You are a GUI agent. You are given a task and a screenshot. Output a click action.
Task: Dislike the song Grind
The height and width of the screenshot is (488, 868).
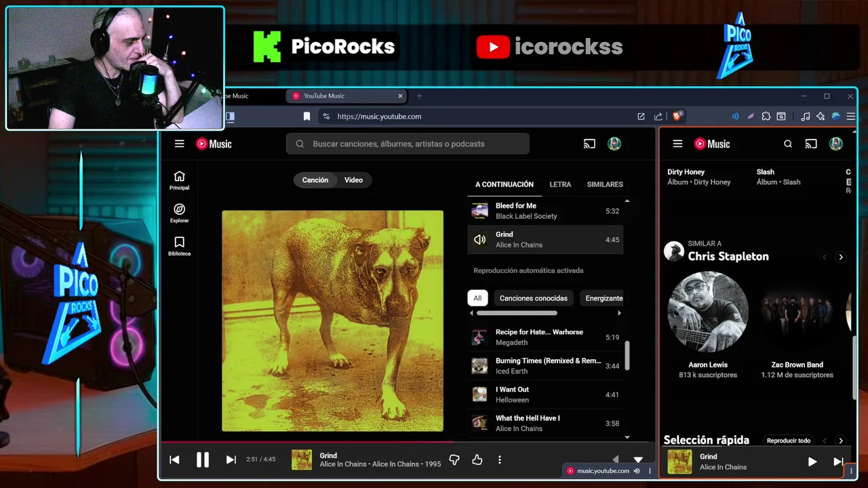(454, 460)
